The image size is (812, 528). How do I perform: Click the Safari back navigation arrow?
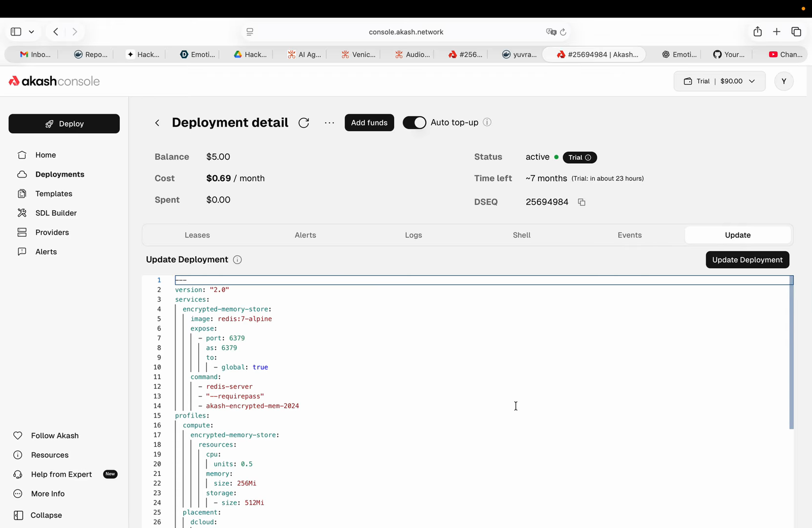[x=56, y=31]
